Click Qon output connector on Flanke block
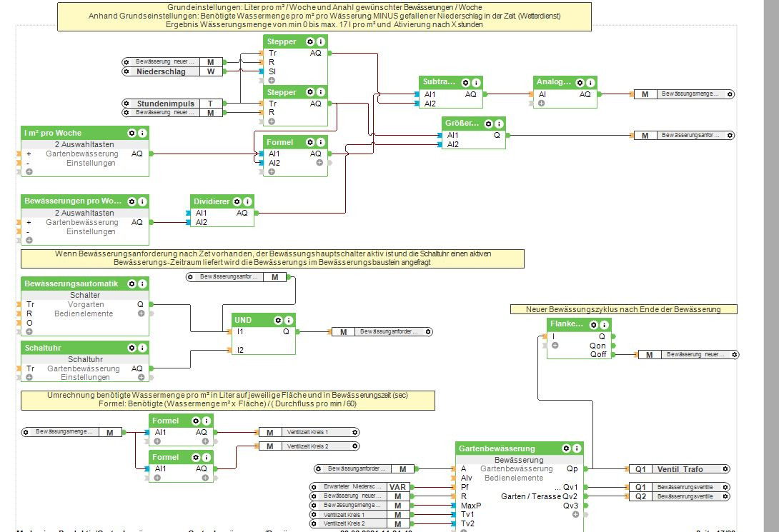The width and height of the screenshot is (779, 532). 614,346
